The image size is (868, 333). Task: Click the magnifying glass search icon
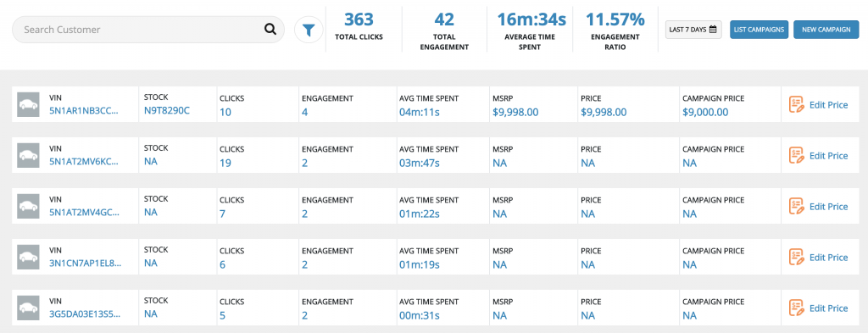[x=270, y=30]
